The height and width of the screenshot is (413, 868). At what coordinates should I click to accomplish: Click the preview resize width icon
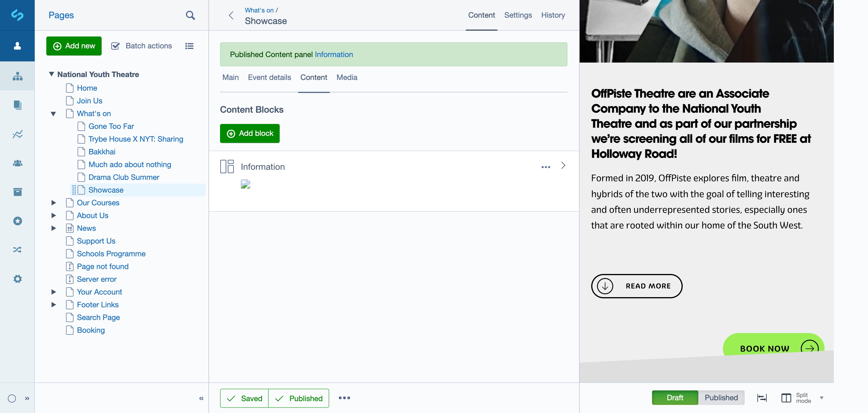click(x=761, y=398)
